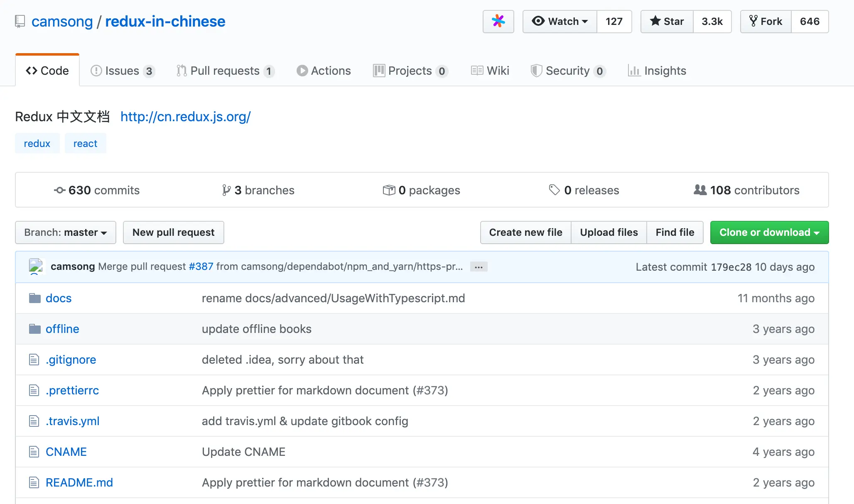
Task: Star the redux-in-chinese repository
Action: tap(667, 21)
